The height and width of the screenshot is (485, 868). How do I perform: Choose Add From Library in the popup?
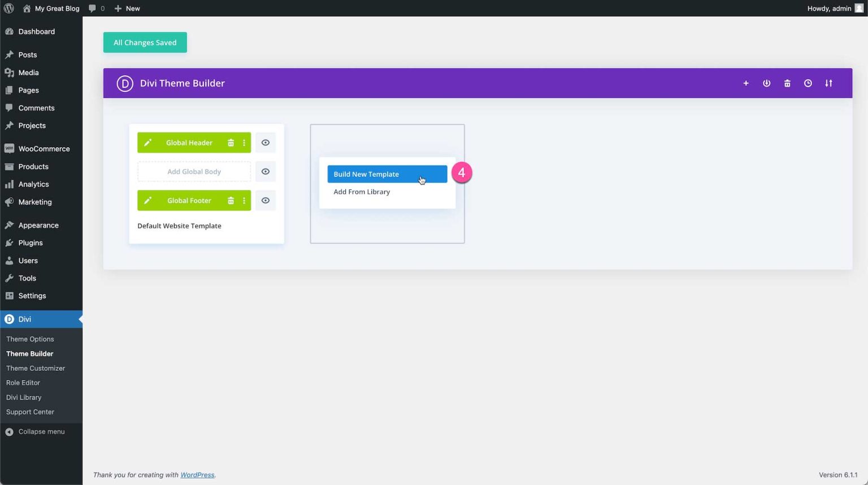pyautogui.click(x=361, y=192)
